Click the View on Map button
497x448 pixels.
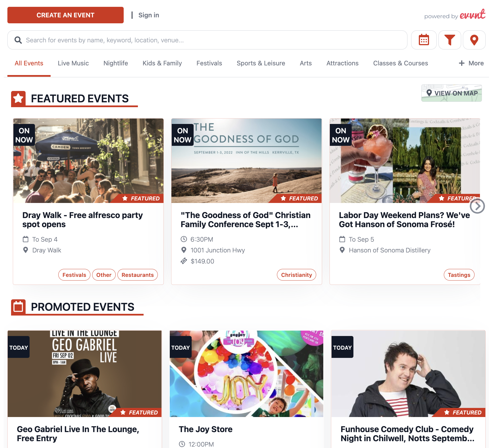(452, 93)
